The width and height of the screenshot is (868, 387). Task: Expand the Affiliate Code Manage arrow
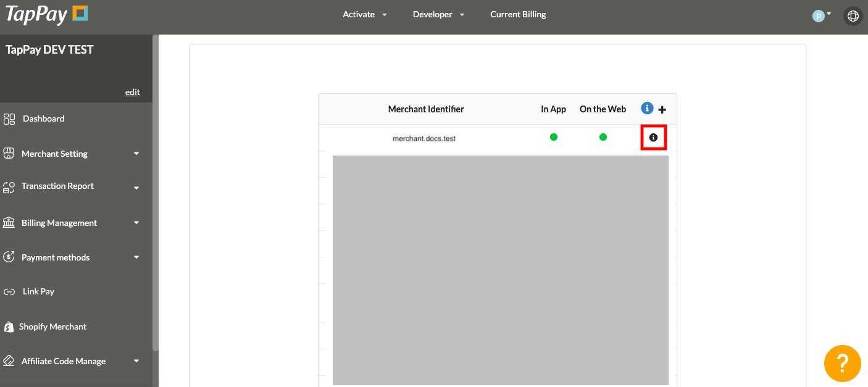(136, 361)
